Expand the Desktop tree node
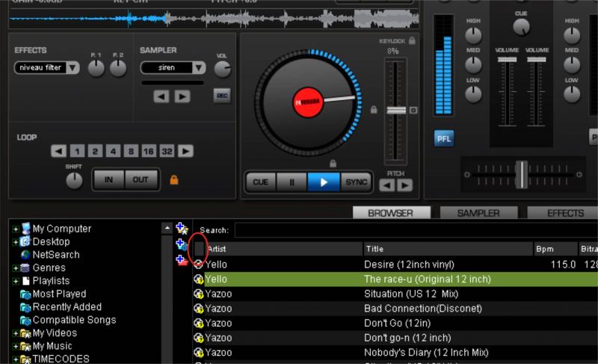 (16, 242)
